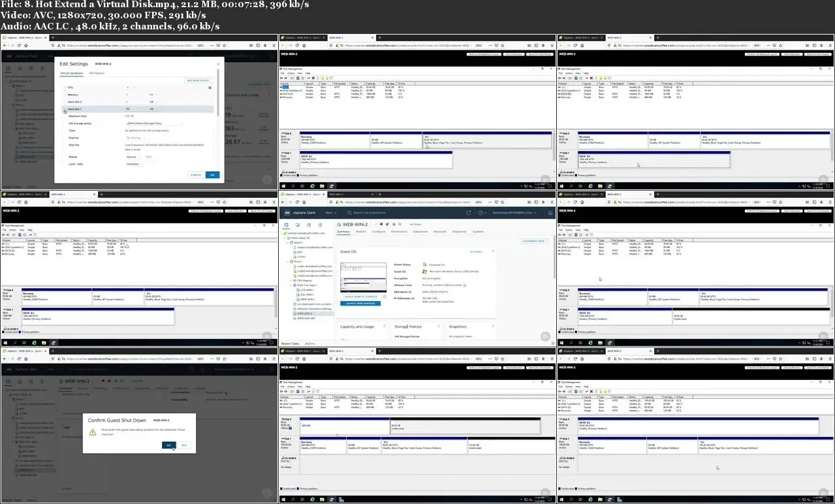Click Guest OS card drag handle icon
The height and width of the screenshot is (504, 835).
[493, 251]
